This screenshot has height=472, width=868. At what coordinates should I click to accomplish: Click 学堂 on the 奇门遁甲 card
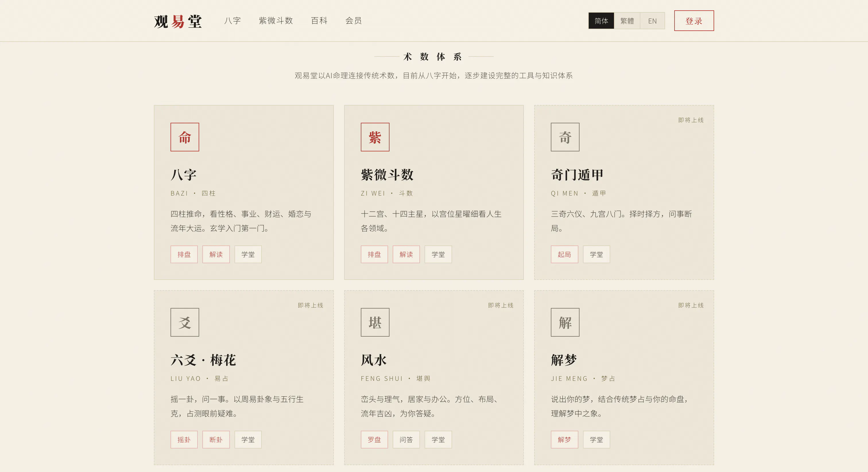click(x=596, y=255)
